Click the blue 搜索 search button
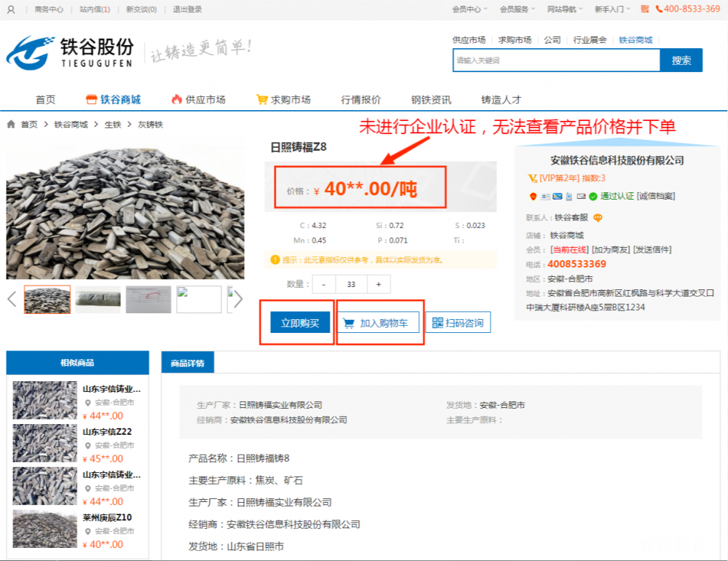 (681, 60)
